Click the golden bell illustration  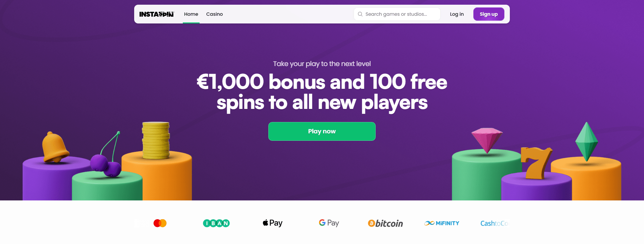[54, 147]
